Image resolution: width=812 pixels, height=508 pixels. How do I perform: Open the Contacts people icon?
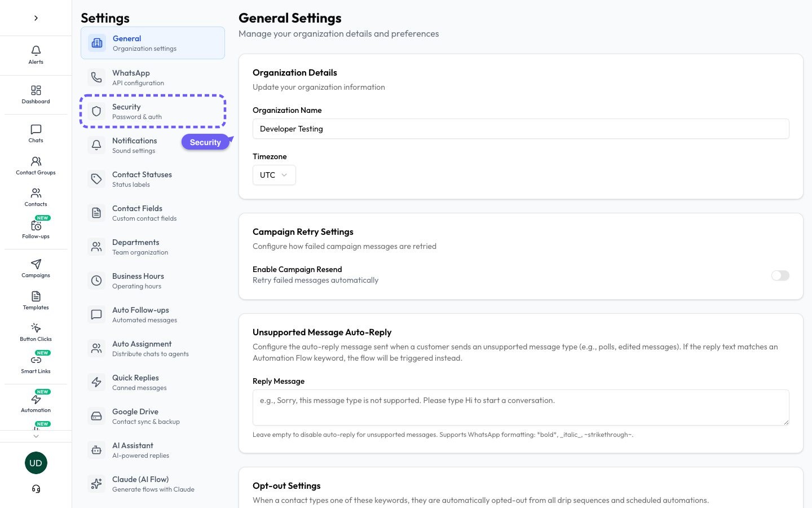click(x=36, y=194)
